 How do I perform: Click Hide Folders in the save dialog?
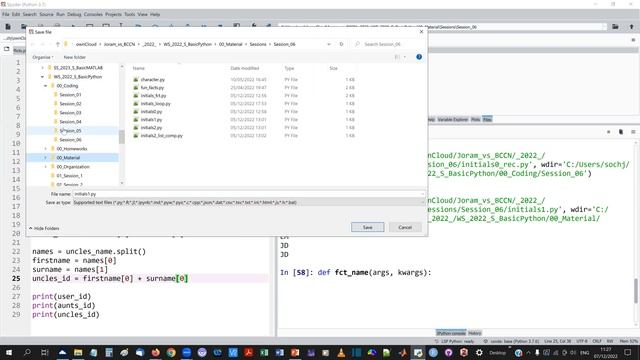tap(44, 228)
